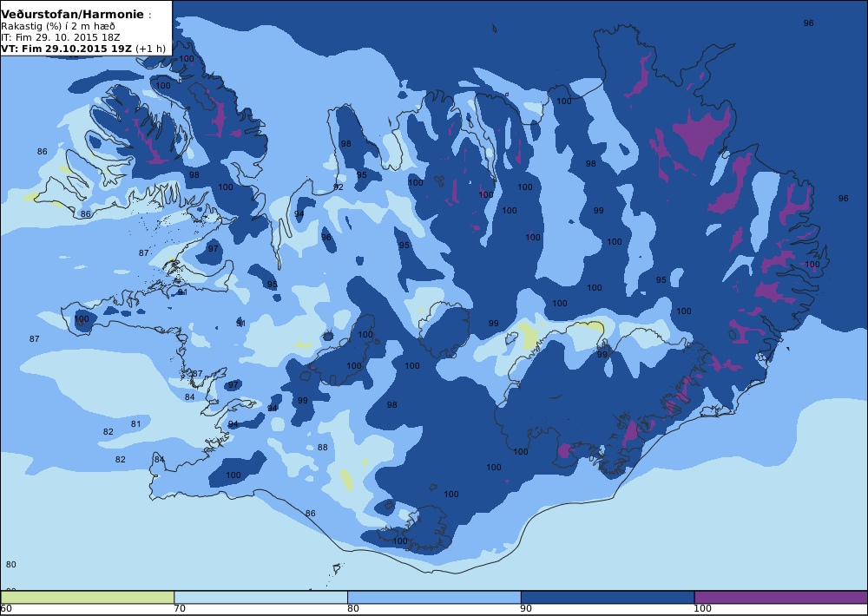The width and height of the screenshot is (868, 616).
Task: Click the pale blue 70–80 legend swatch
Action: coord(260,597)
